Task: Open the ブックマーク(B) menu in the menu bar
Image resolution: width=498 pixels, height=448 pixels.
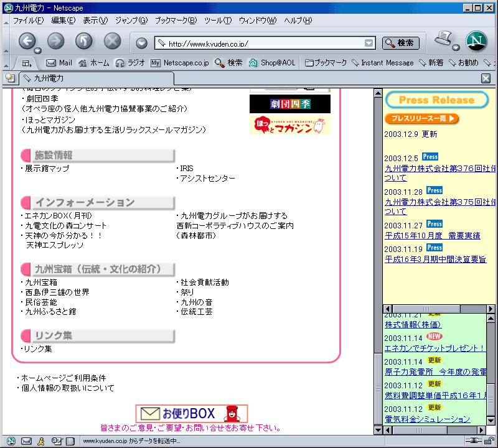Action: [176, 21]
